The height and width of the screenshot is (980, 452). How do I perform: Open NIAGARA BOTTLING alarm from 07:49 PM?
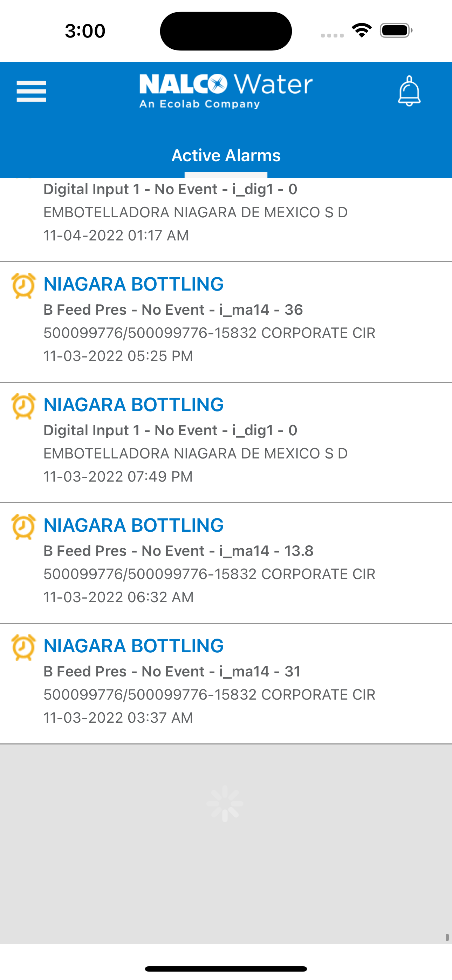pyautogui.click(x=133, y=405)
